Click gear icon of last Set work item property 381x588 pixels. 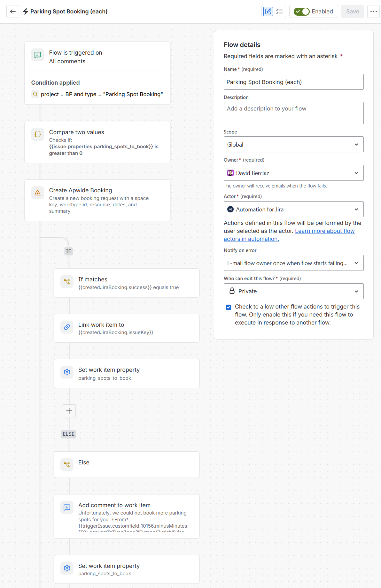(x=67, y=568)
